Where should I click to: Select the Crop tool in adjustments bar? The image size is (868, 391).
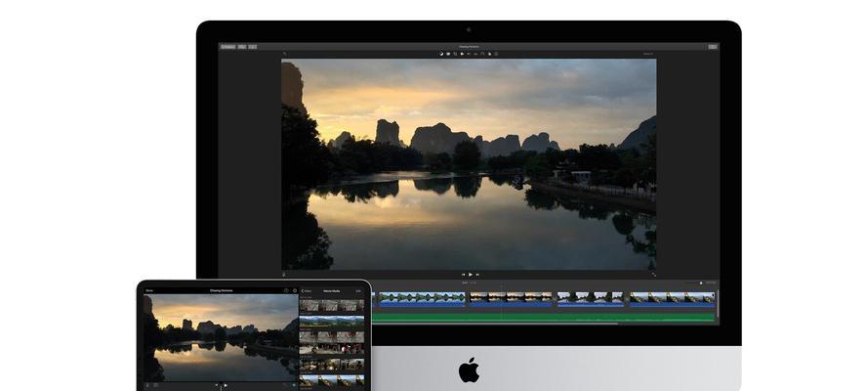tap(455, 54)
